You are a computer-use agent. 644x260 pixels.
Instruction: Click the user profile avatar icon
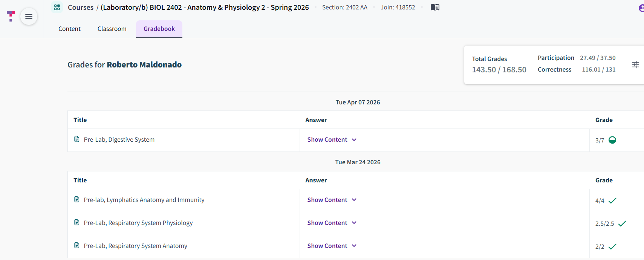641,8
